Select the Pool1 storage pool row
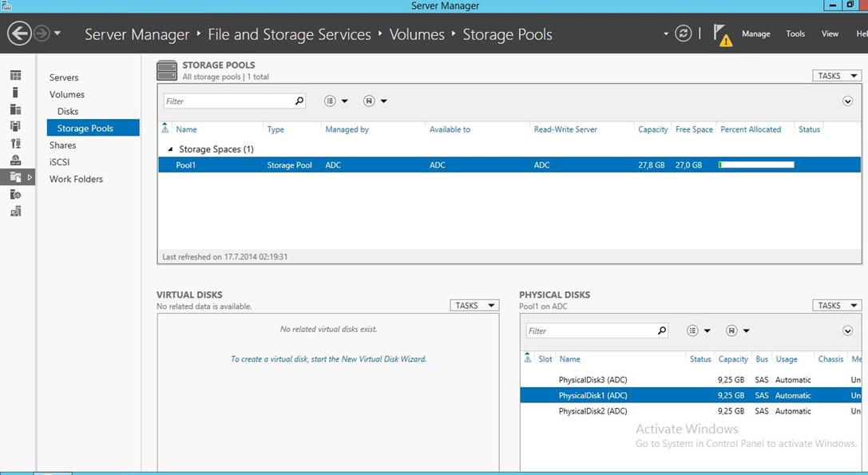 [509, 165]
